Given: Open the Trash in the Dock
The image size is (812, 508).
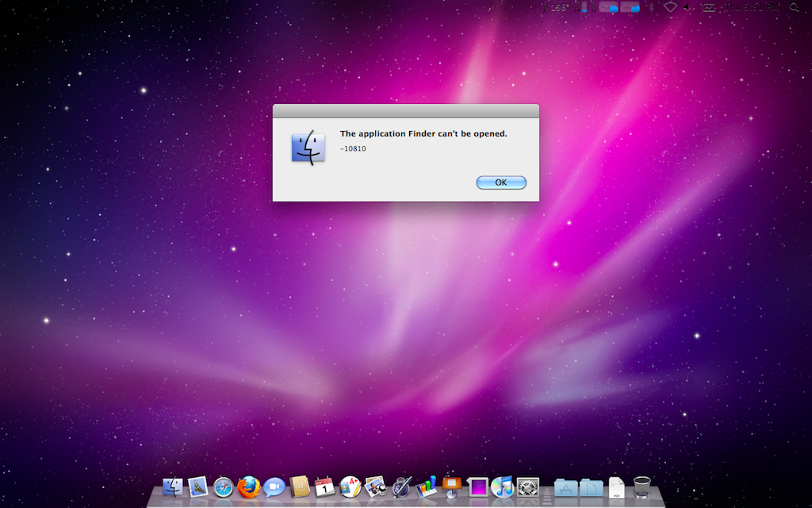Looking at the screenshot, I should 642,487.
